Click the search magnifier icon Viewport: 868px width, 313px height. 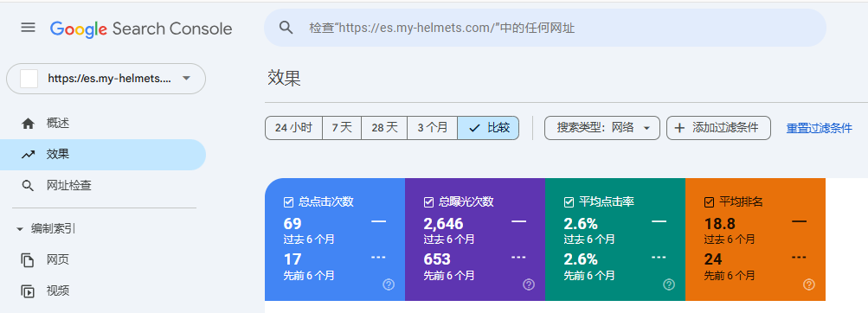click(x=286, y=28)
